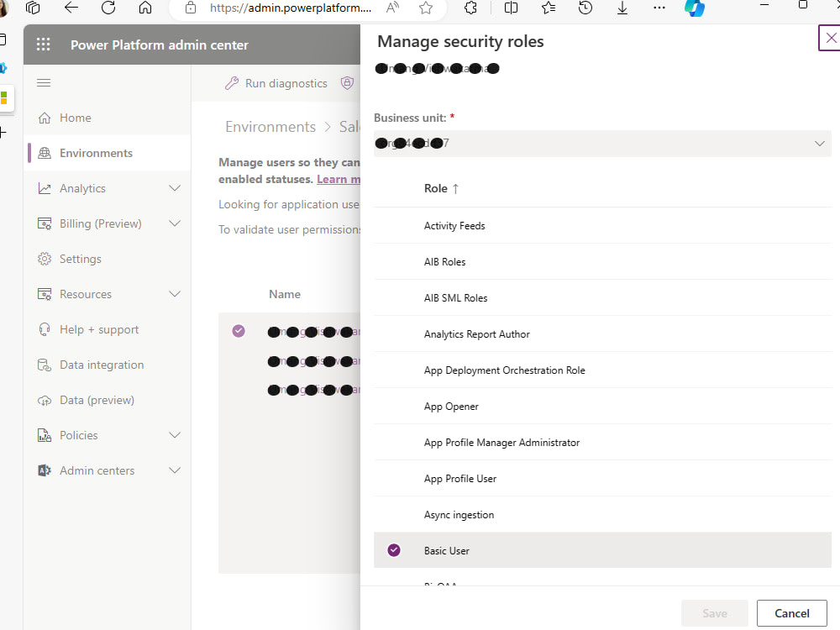Open the Downloads icon in browser toolbar
This screenshot has width=840, height=630.
622,9
